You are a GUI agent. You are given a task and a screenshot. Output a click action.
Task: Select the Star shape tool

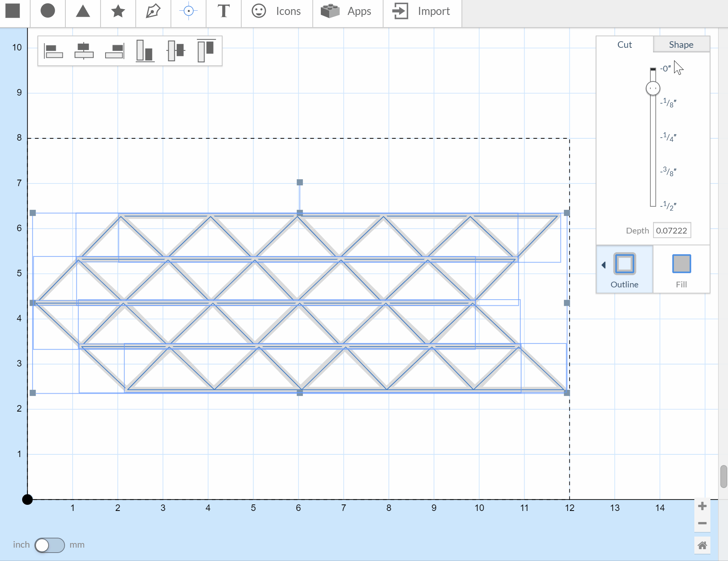point(118,11)
